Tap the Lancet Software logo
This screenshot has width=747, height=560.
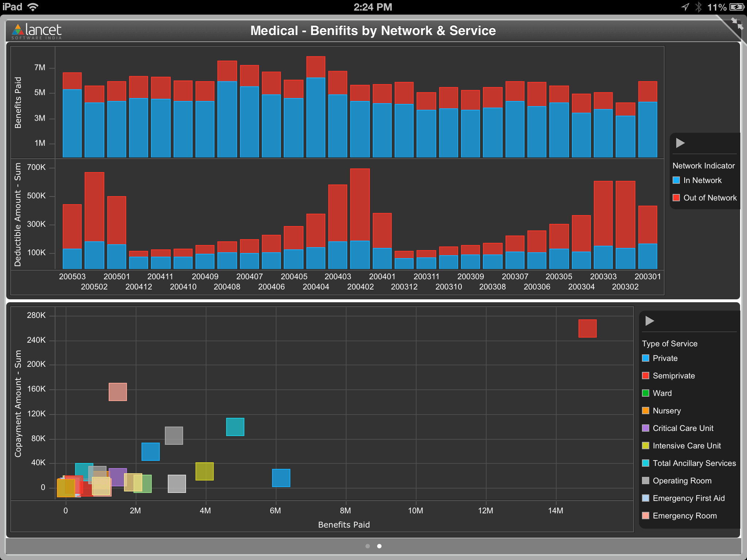[37, 31]
